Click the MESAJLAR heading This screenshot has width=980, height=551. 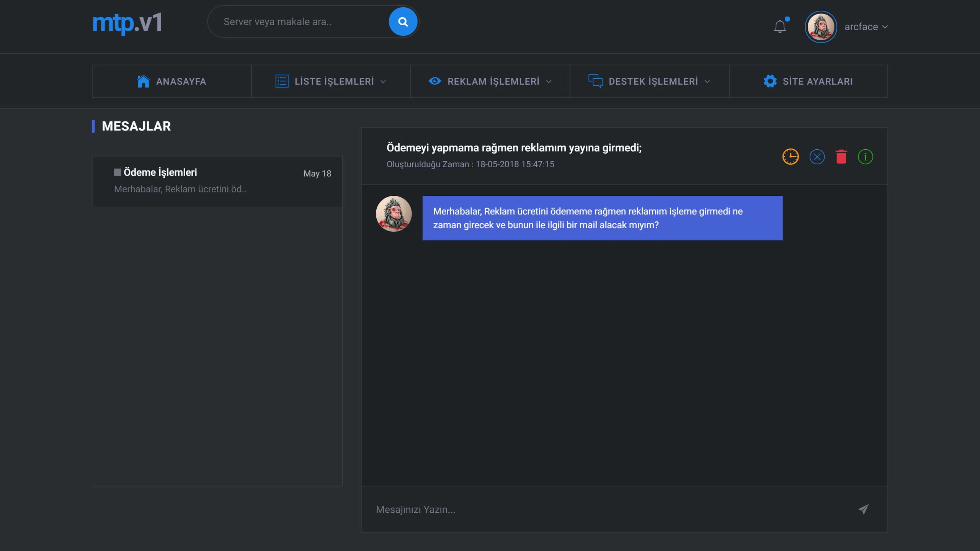coord(136,126)
